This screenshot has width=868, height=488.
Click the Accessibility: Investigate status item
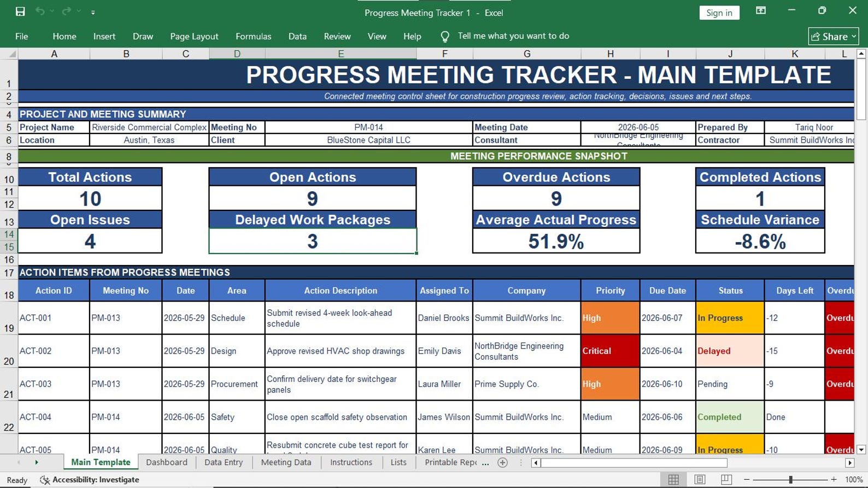(90, 480)
